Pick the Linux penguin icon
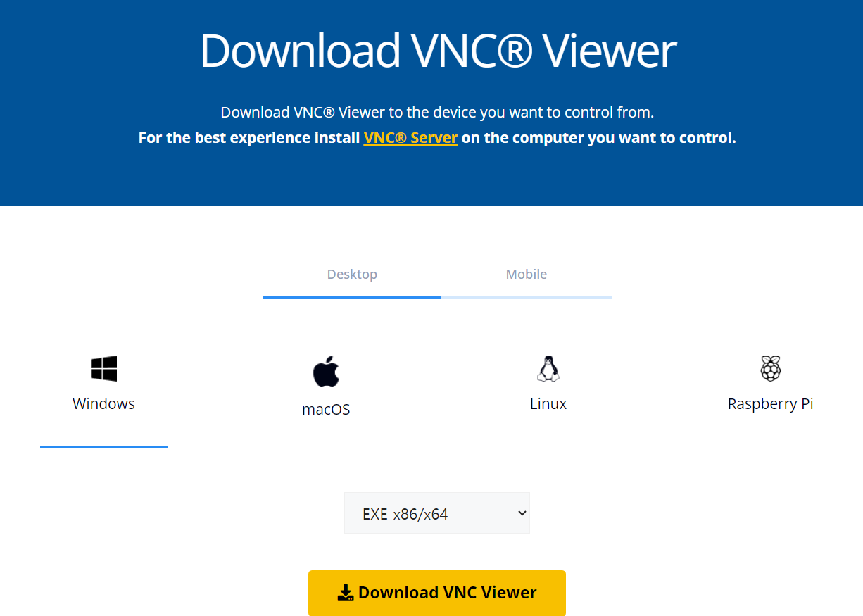 tap(548, 368)
